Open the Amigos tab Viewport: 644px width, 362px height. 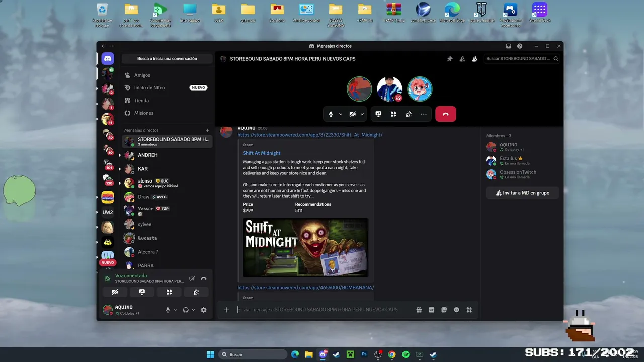(x=167, y=75)
